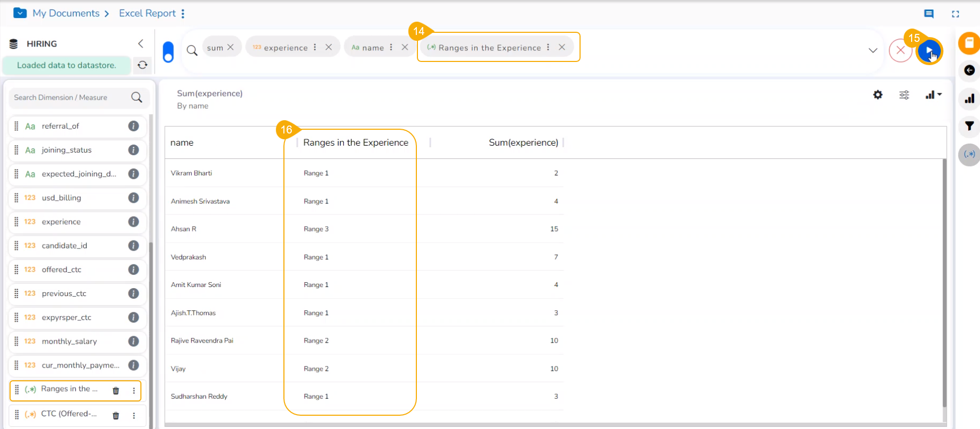The height and width of the screenshot is (429, 980).
Task: Open the Excel Report options menu
Action: [183, 14]
